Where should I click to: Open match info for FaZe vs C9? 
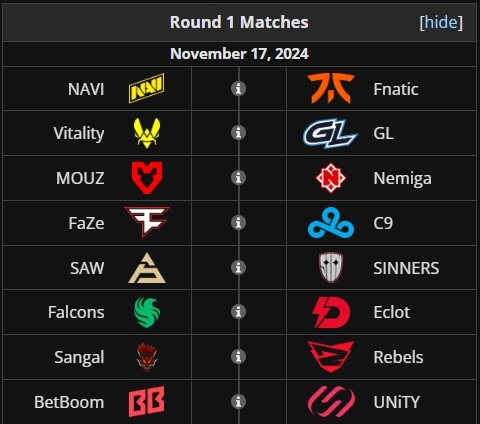238,223
